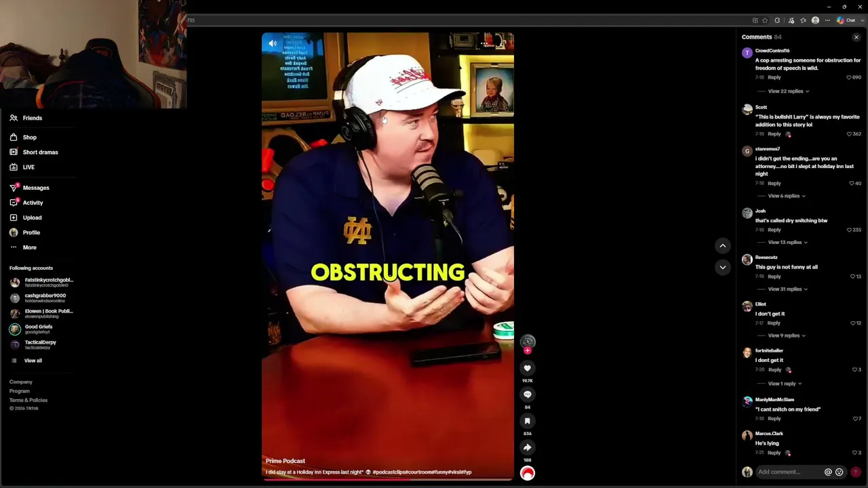The image size is (868, 488).
Task: Like Marcus.Clark's comment
Action: tap(854, 453)
